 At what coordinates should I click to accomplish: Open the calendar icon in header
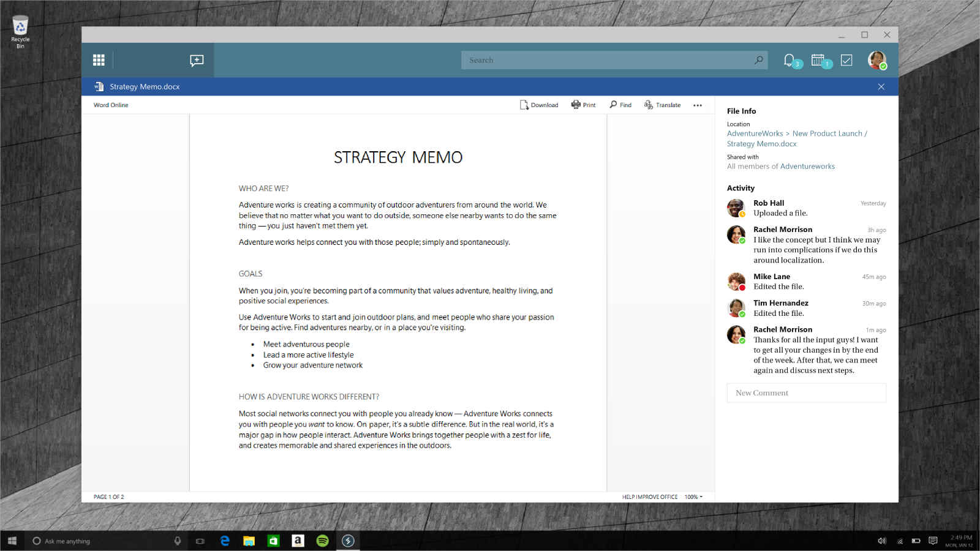pos(818,60)
